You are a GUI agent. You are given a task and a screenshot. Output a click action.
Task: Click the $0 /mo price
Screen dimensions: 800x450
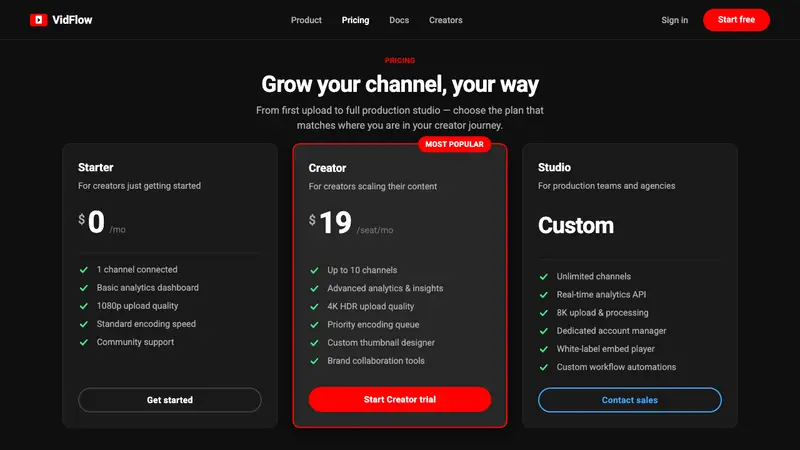[x=102, y=222]
